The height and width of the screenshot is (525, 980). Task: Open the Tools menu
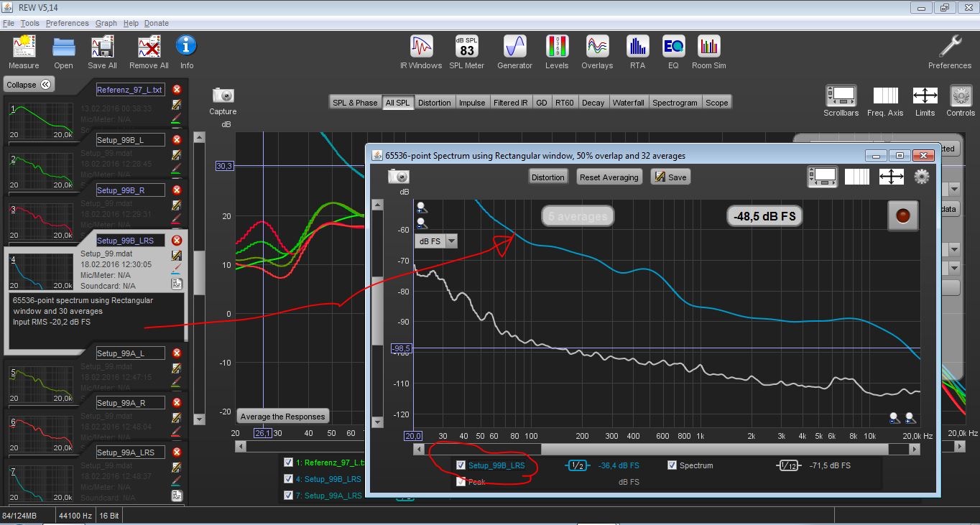[x=29, y=23]
